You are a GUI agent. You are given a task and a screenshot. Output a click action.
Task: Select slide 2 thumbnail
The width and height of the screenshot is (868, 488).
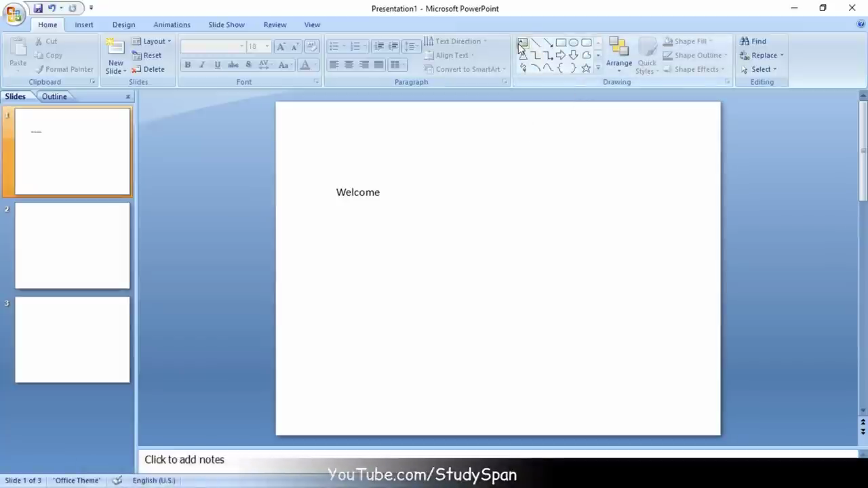pos(73,245)
